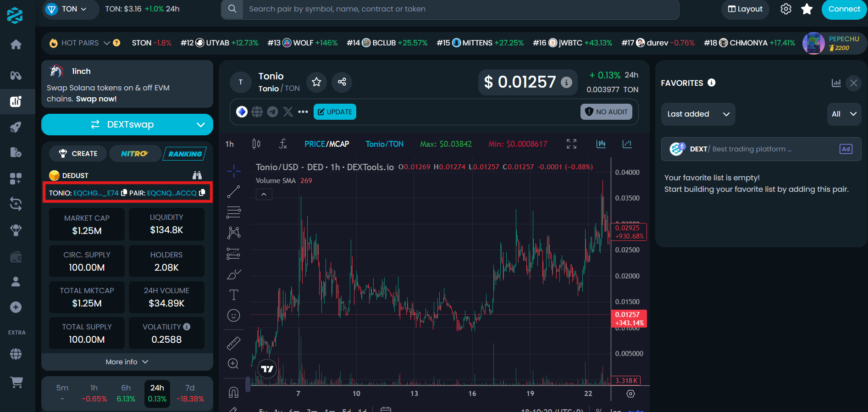Click the Connect wallet button

(x=844, y=9)
